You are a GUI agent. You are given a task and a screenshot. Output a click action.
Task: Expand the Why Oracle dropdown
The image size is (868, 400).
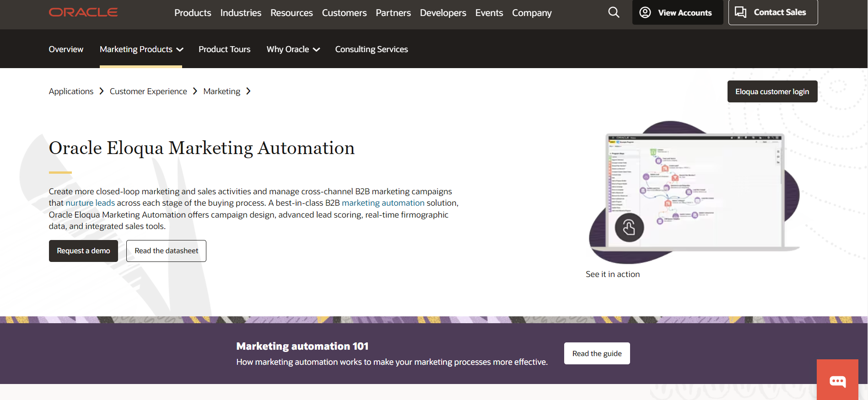point(293,49)
